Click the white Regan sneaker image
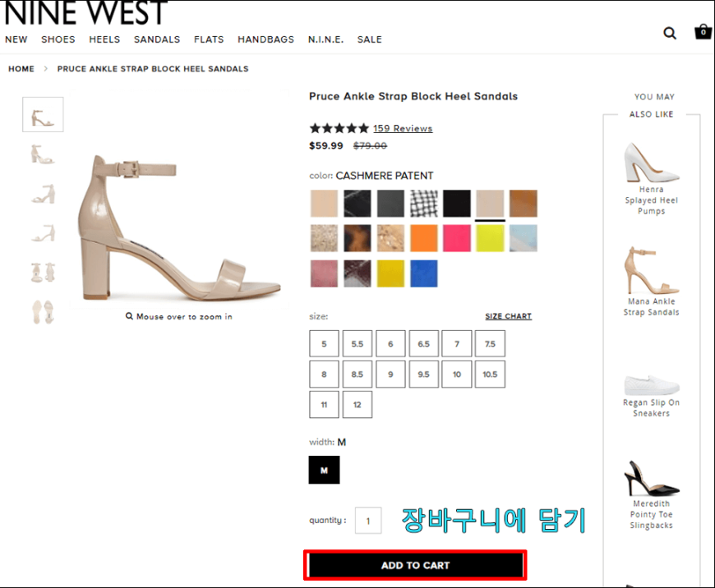The height and width of the screenshot is (588, 715). tap(651, 385)
